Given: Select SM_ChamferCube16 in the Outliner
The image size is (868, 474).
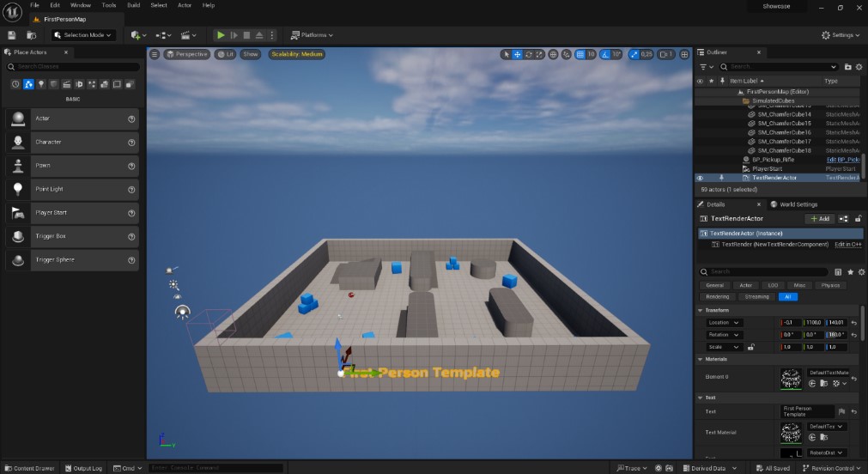Looking at the screenshot, I should (784, 132).
